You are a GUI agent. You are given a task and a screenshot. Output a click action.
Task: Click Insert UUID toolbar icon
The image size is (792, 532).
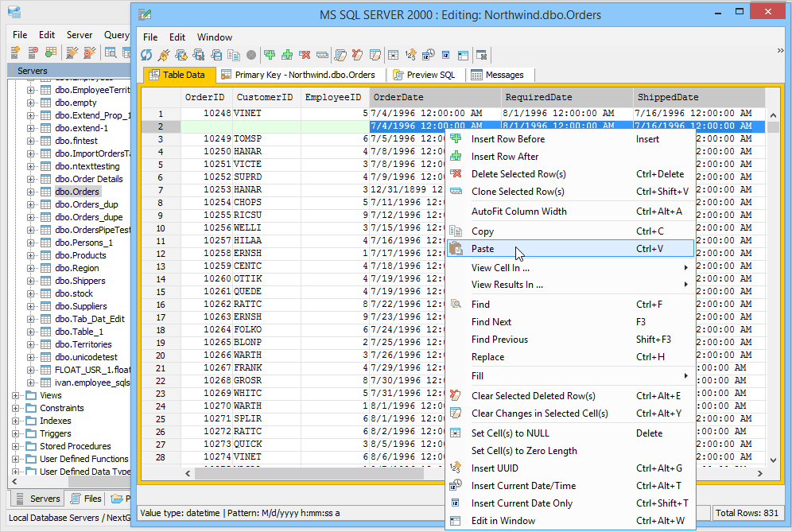tap(410, 55)
